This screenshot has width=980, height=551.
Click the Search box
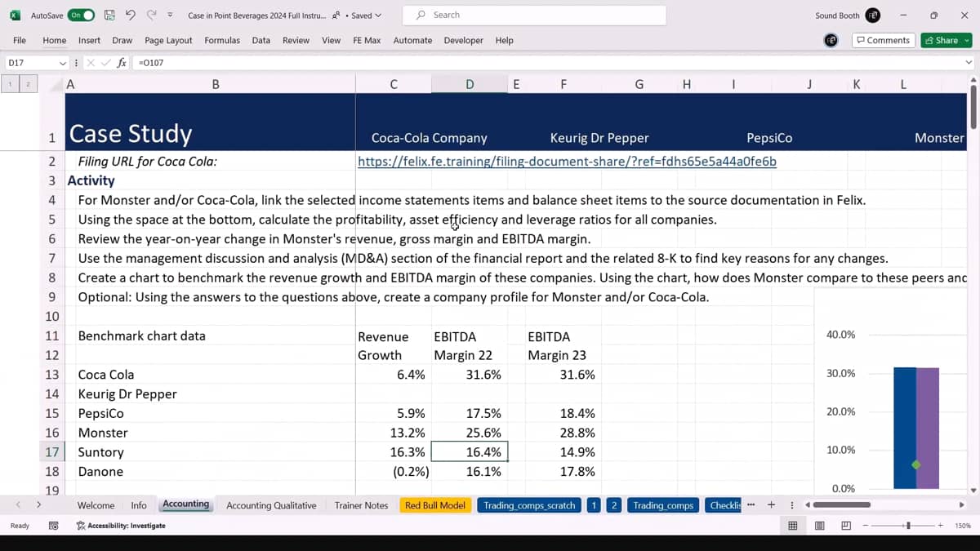534,15
